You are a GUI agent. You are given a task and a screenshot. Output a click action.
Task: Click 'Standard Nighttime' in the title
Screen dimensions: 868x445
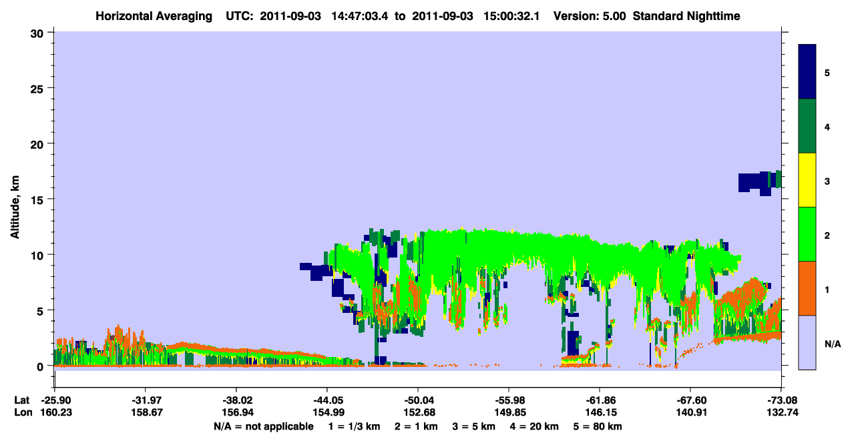[686, 15]
